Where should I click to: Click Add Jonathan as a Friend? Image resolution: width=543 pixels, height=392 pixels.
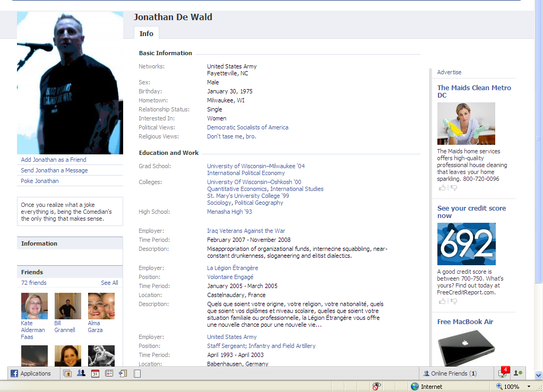point(53,160)
